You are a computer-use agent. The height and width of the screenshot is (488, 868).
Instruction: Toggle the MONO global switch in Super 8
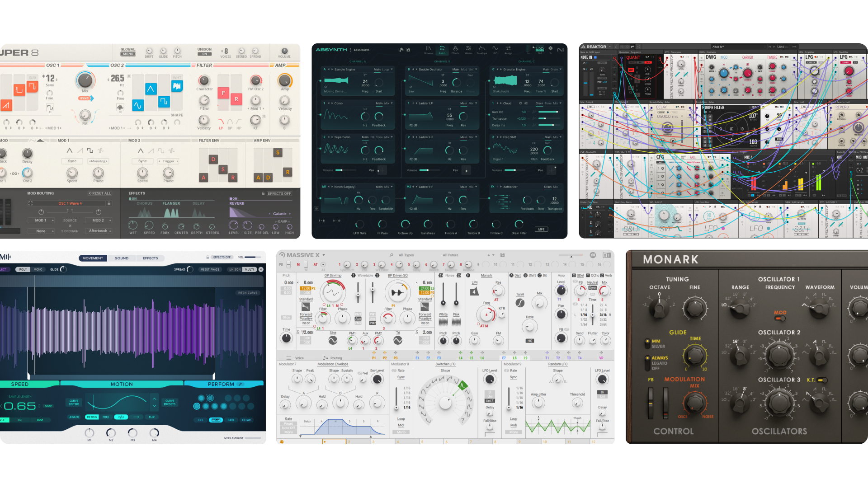[128, 54]
